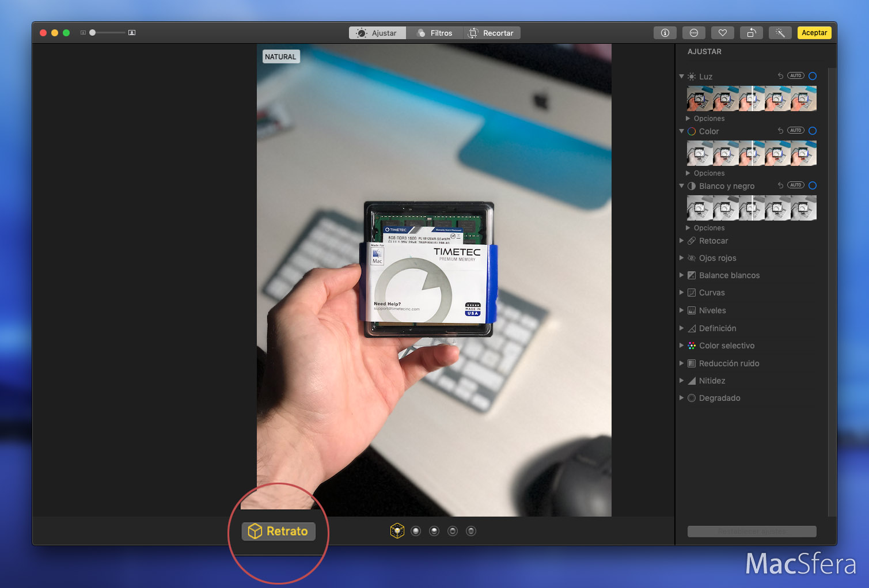Click the small zoom-out icon beside the zoom slider
Image resolution: width=869 pixels, height=588 pixels.
click(83, 33)
